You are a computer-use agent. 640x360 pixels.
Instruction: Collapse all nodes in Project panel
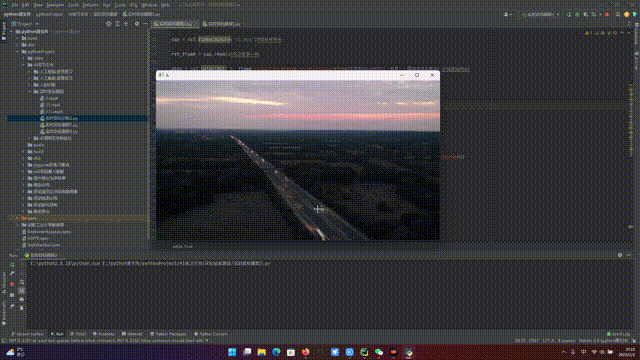click(126, 24)
